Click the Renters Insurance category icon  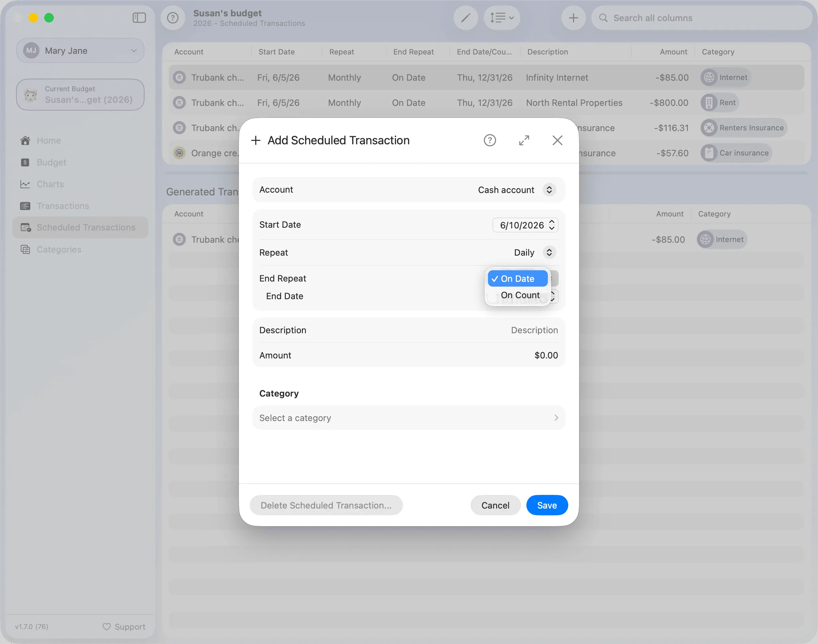pos(709,128)
